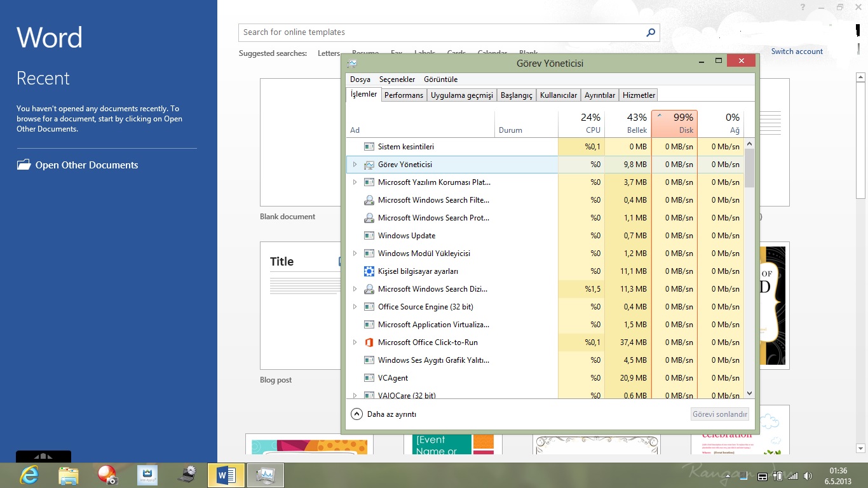Collapse view with Daha az ayrıntı arrow
This screenshot has width=868, height=488.
(x=356, y=414)
